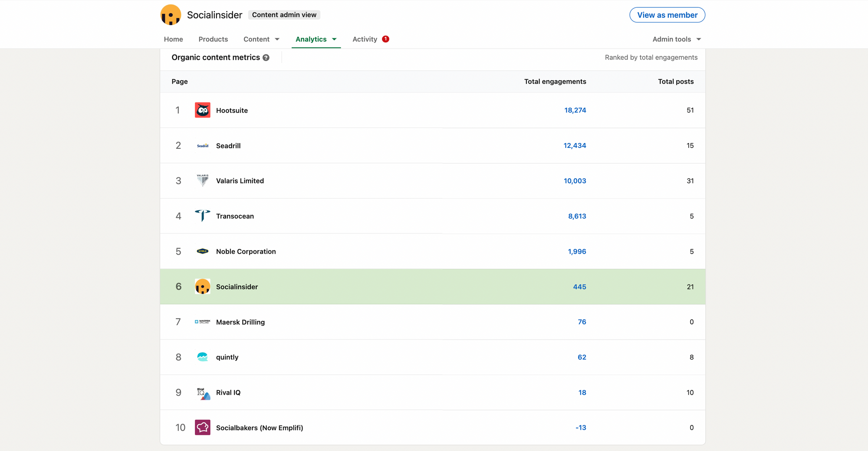The height and width of the screenshot is (451, 868).
Task: Open the Maersk Drilling page link
Action: click(240, 322)
